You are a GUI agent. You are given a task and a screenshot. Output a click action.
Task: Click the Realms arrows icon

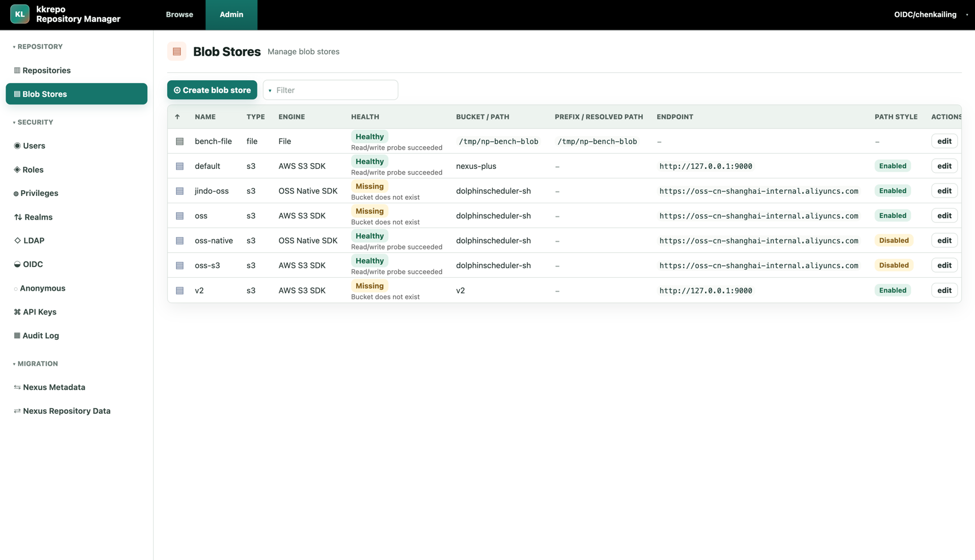pyautogui.click(x=18, y=217)
